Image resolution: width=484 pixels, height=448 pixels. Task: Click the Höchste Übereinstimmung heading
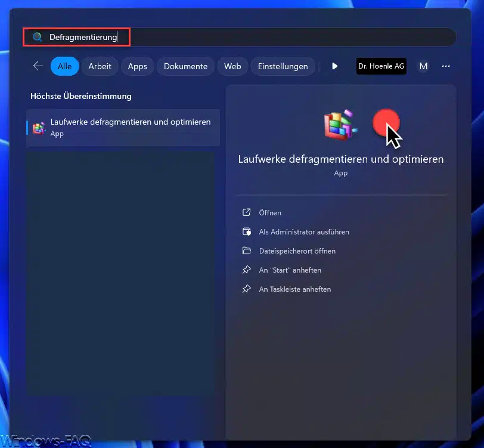pyautogui.click(x=81, y=97)
